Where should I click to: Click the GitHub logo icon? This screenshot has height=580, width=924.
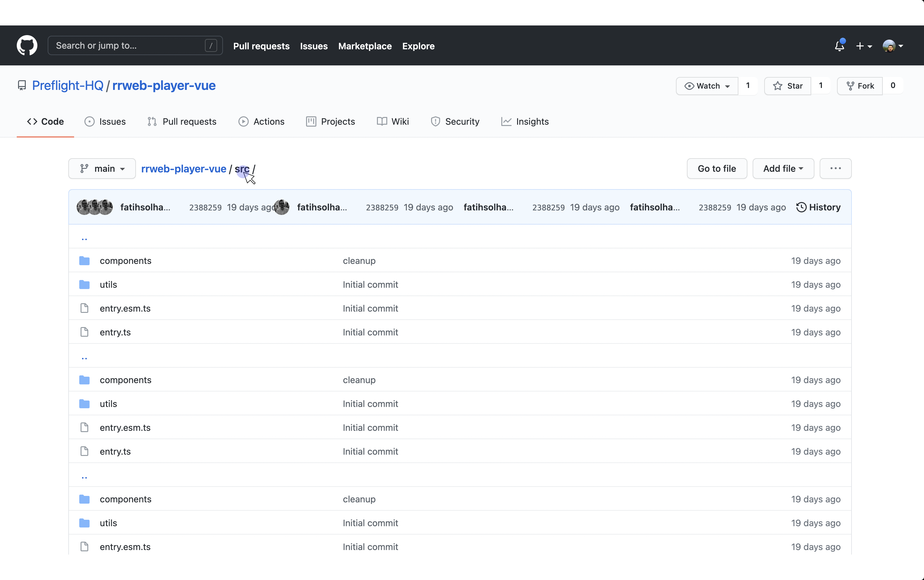coord(26,45)
